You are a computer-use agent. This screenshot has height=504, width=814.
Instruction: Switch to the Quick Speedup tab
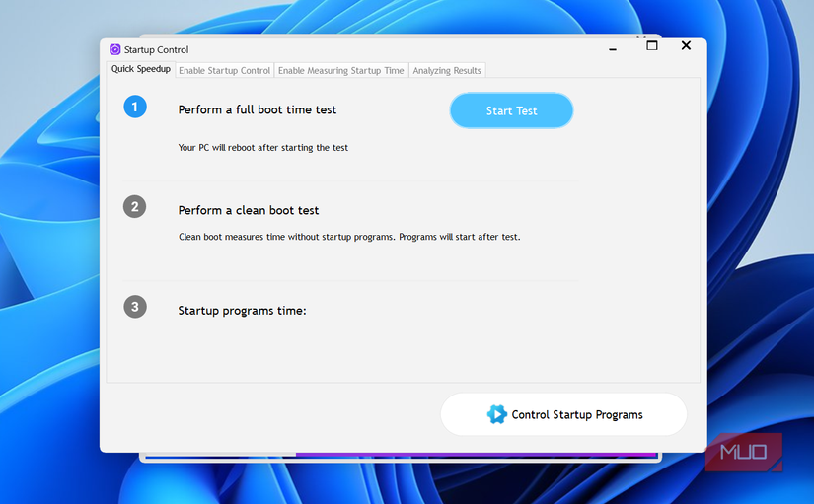pyautogui.click(x=141, y=69)
